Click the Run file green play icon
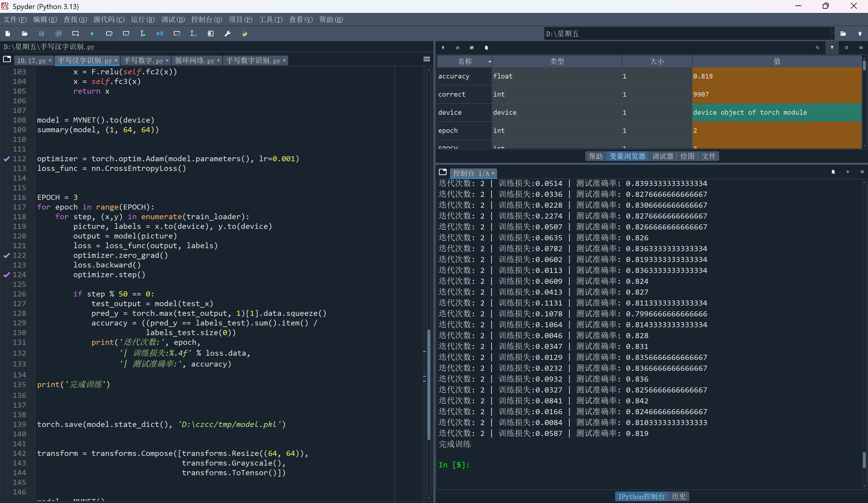This screenshot has height=503, width=868. (x=92, y=34)
